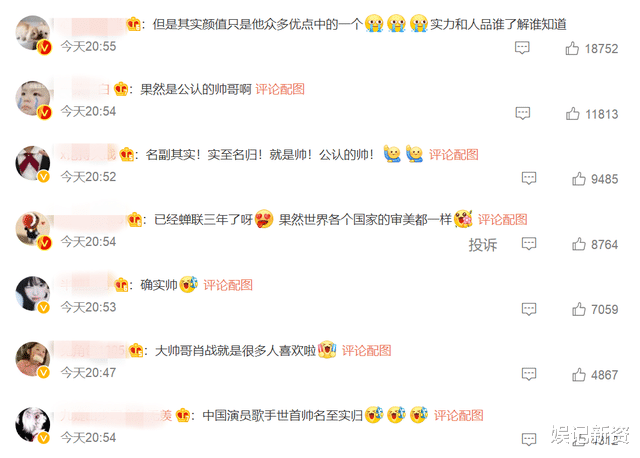View 评论配图 on 中国演员歌手 comment
The image size is (640, 458).
click(x=458, y=416)
